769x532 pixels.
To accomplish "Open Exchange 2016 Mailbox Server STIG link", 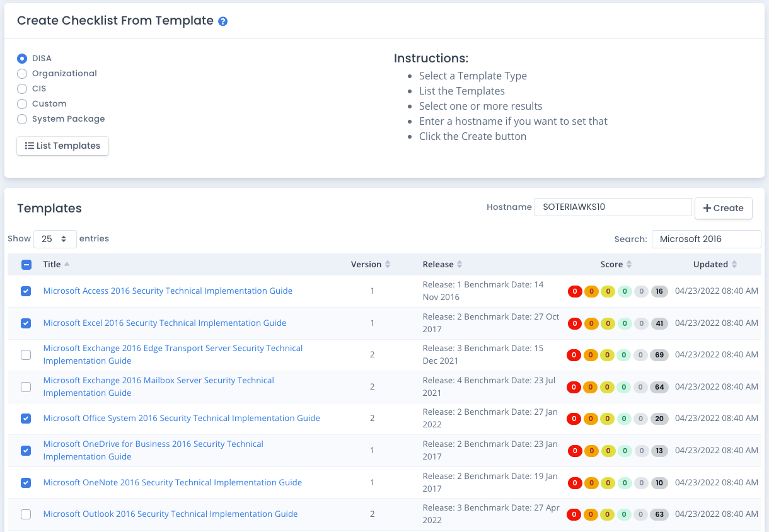I will tap(159, 387).
